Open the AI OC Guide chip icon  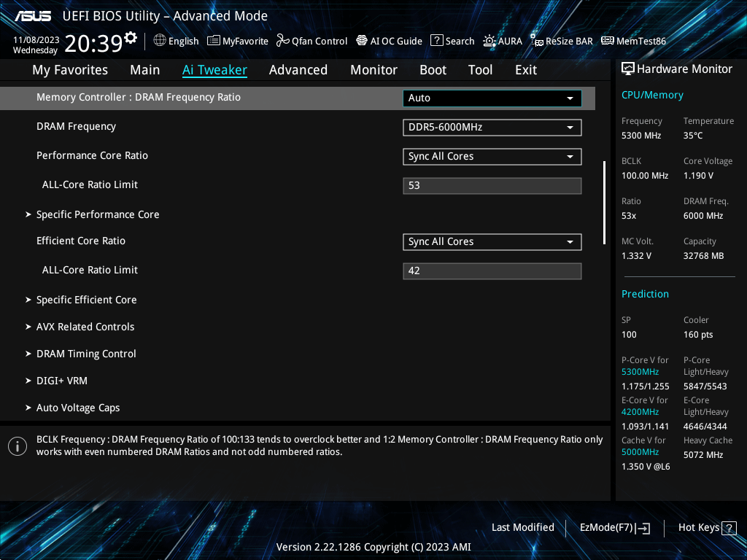pyautogui.click(x=362, y=41)
